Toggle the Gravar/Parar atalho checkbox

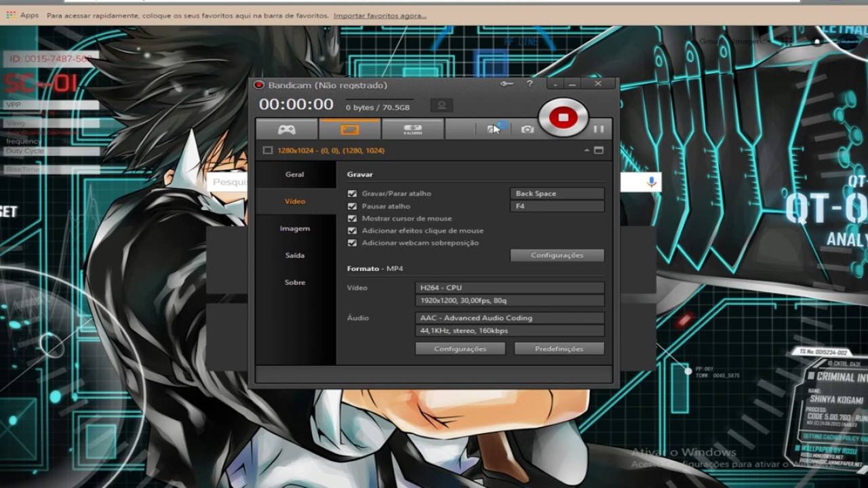point(352,193)
